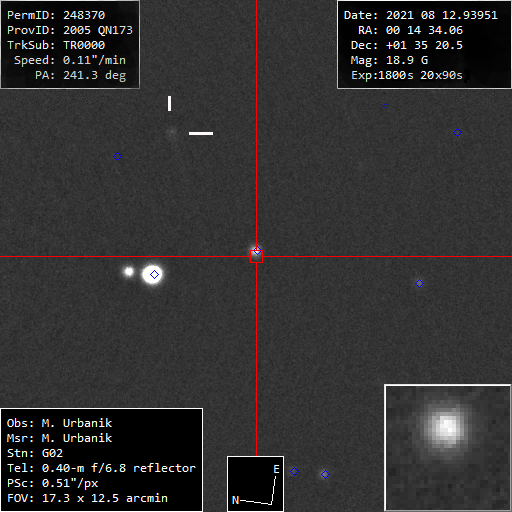Open the zoomed inset thumbnail of the object
The width and height of the screenshot is (512, 512).
point(448,448)
